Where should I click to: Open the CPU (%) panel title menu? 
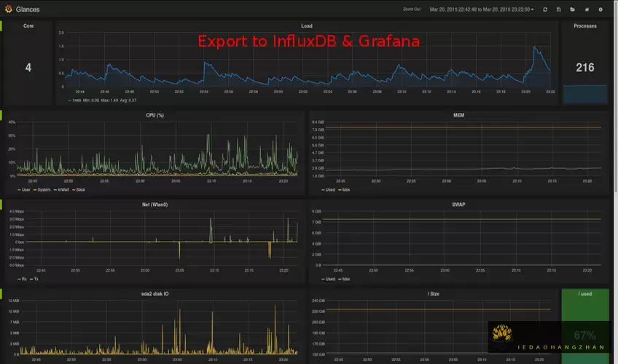coord(154,115)
